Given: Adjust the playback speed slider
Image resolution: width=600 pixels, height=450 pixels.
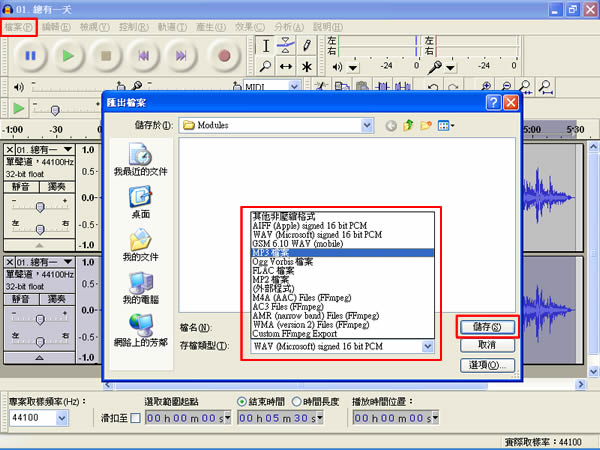Looking at the screenshot, I should [x=55, y=110].
